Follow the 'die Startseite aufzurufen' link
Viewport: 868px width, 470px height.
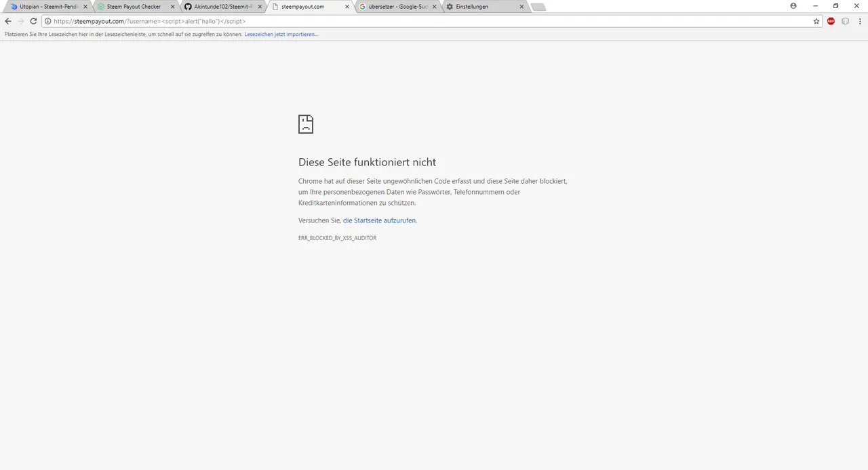coord(380,220)
